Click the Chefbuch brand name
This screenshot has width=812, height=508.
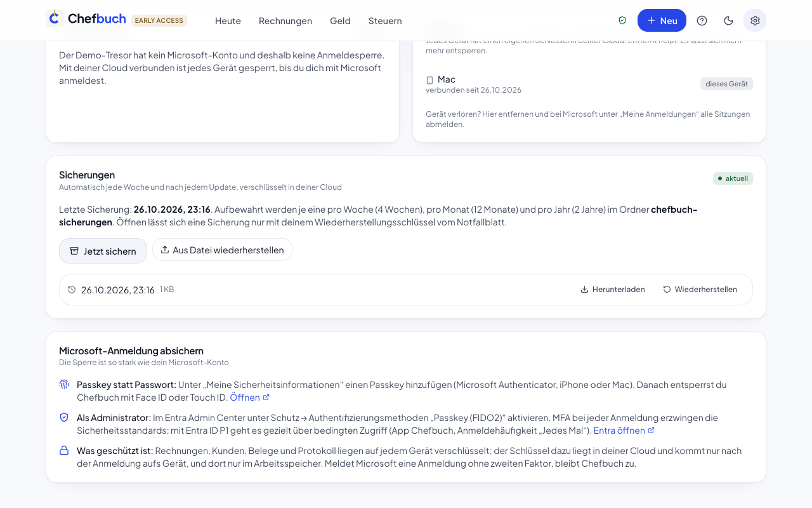[96, 19]
